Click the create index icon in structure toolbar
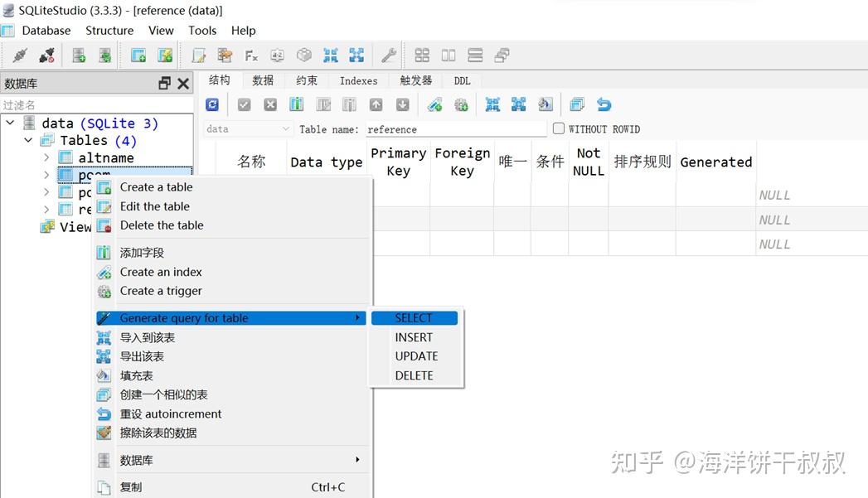The image size is (868, 498). (x=434, y=104)
